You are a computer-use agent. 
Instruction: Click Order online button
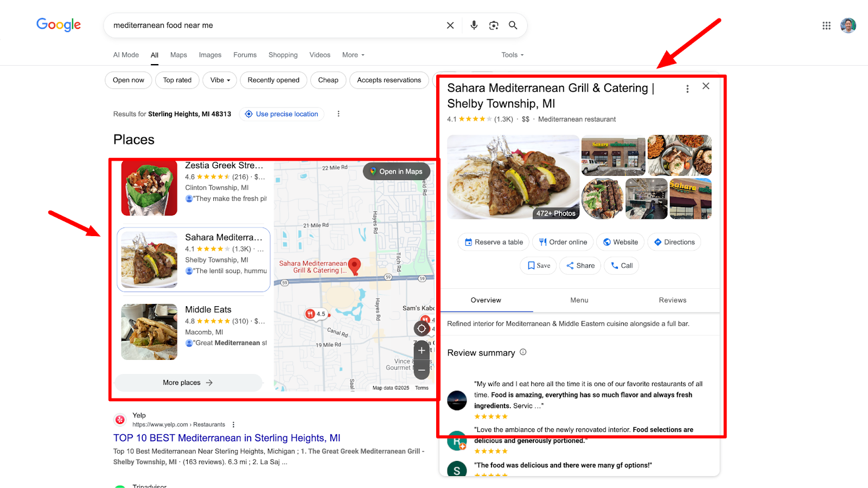click(x=563, y=242)
